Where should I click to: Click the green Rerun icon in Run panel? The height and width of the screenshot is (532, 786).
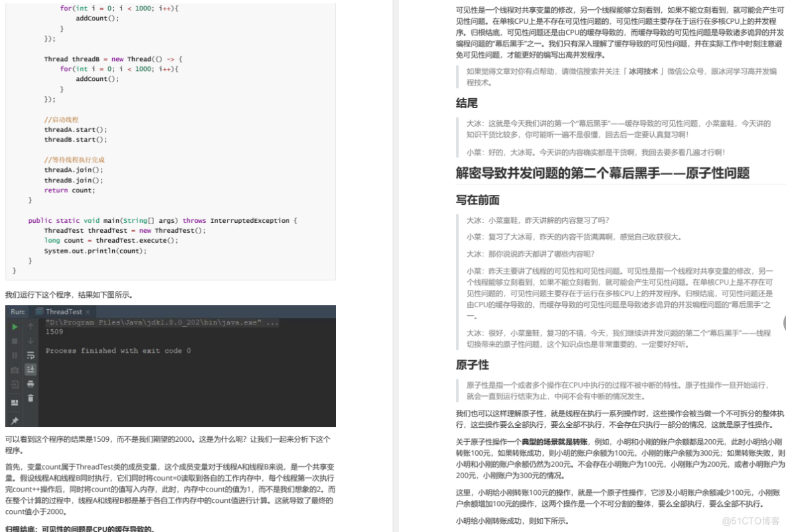pos(14,326)
